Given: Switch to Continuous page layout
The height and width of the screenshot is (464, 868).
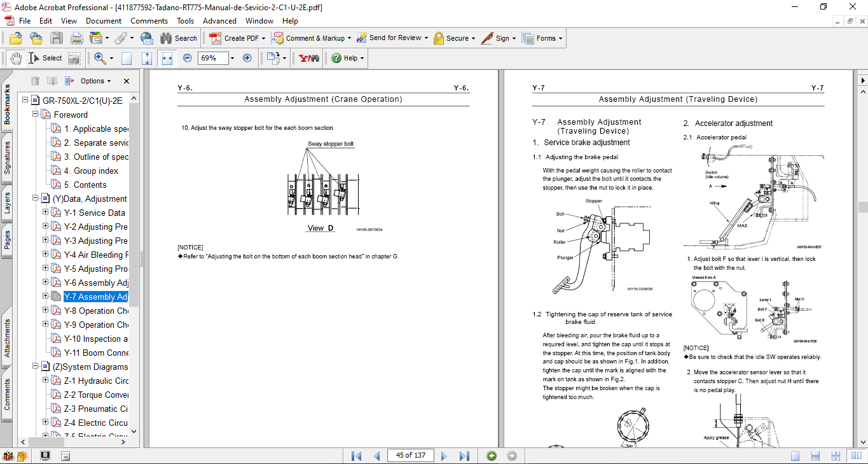Looking at the screenshot, I should 813,456.
